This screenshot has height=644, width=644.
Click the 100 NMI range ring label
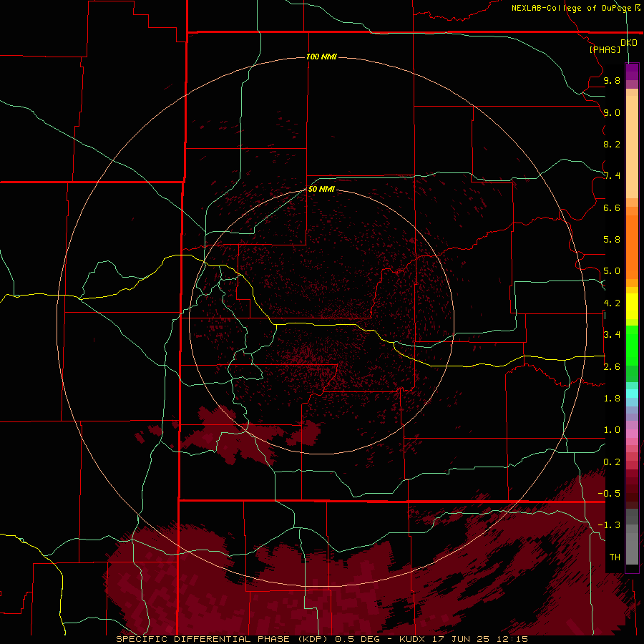pos(321,57)
